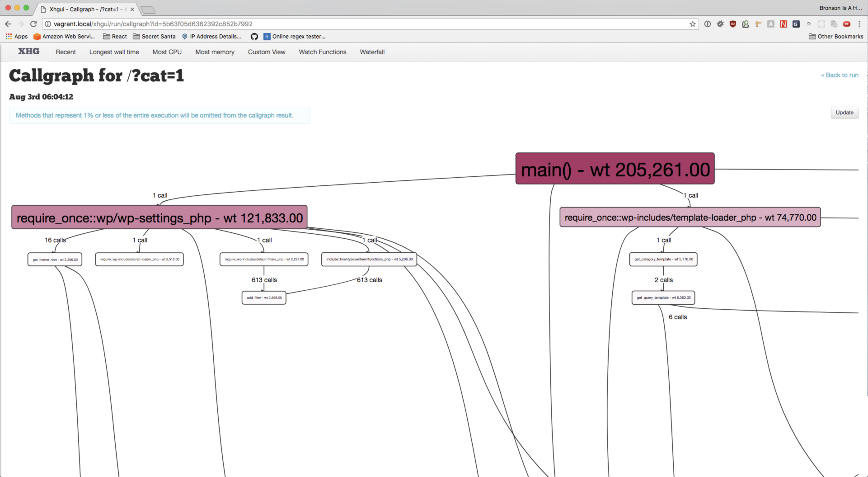Open the Custom View menu
This screenshot has height=477, width=868.
(x=267, y=52)
